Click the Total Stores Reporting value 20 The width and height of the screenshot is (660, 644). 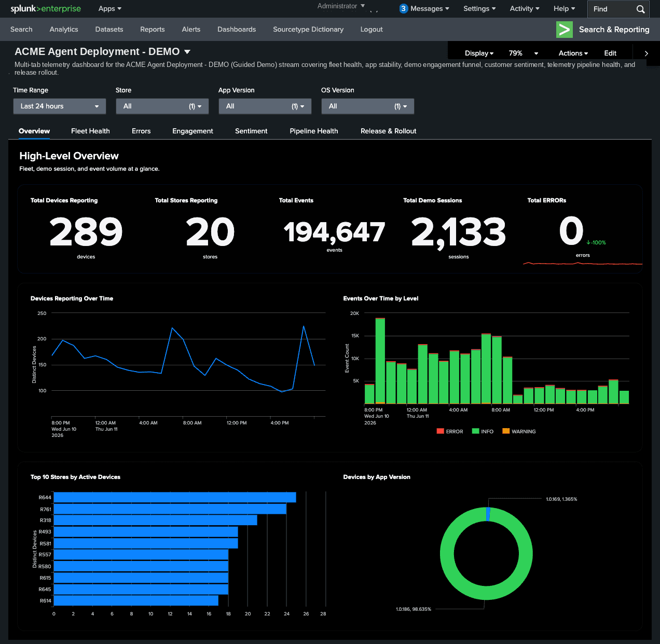[x=210, y=232]
